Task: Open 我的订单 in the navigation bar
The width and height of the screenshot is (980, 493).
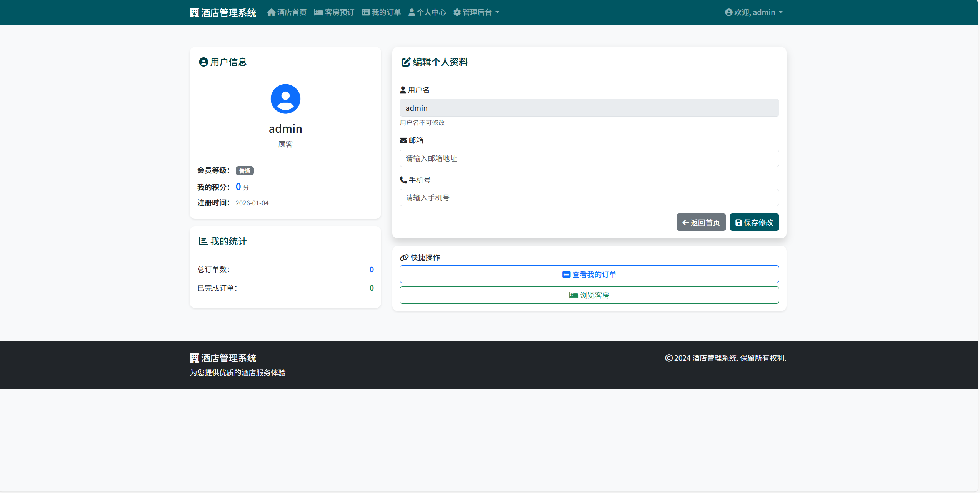Action: 381,12
